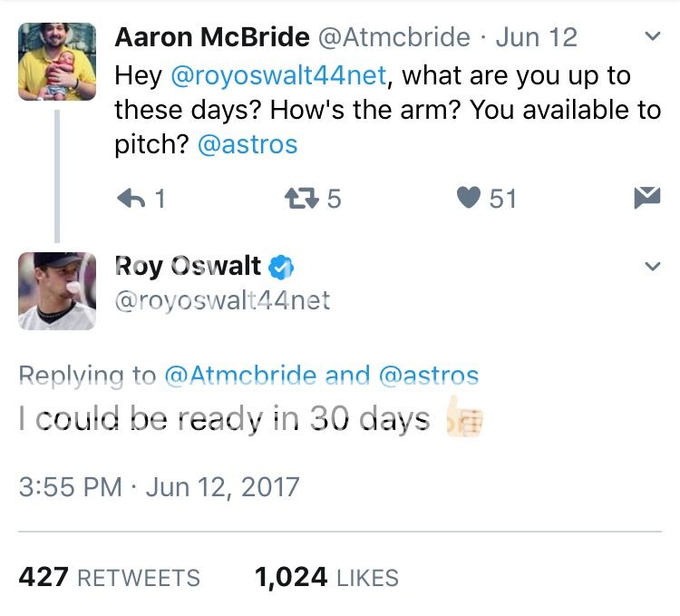
Task: Expand options chevron on Aaron's tweet
Action: [650, 37]
